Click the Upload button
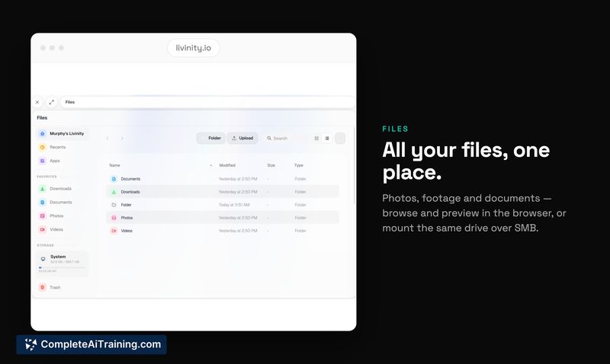610x364 pixels. click(242, 139)
